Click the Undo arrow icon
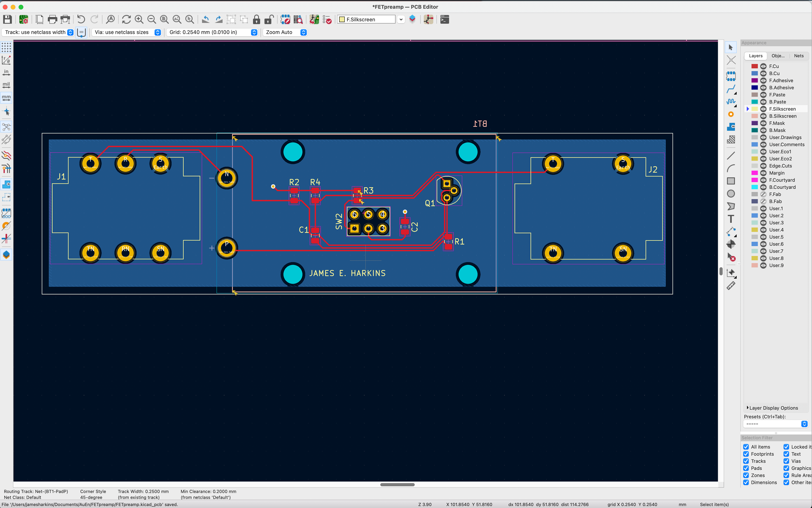The image size is (812, 508). click(x=81, y=19)
